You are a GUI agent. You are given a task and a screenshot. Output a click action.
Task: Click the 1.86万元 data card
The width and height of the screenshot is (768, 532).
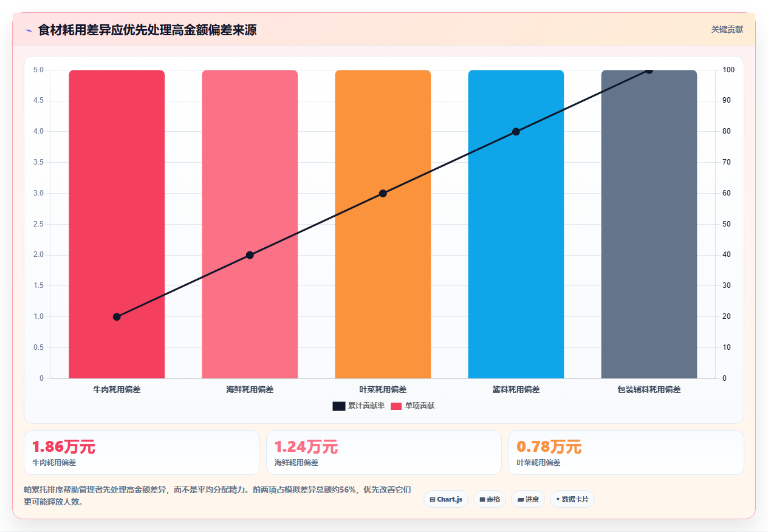(142, 452)
